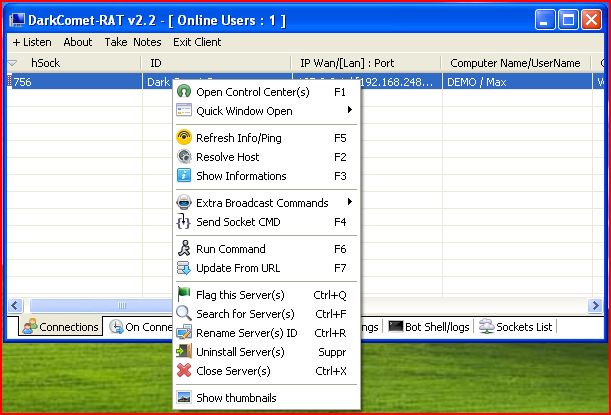Click the Update From URL download icon

coord(184,268)
